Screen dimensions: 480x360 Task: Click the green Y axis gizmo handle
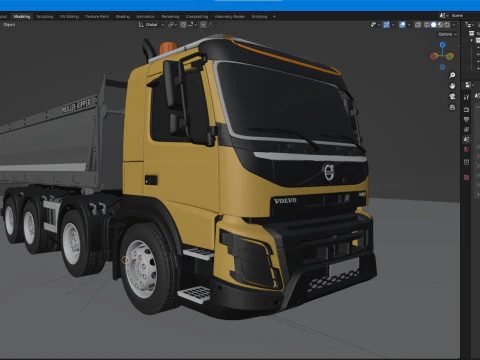click(x=450, y=56)
